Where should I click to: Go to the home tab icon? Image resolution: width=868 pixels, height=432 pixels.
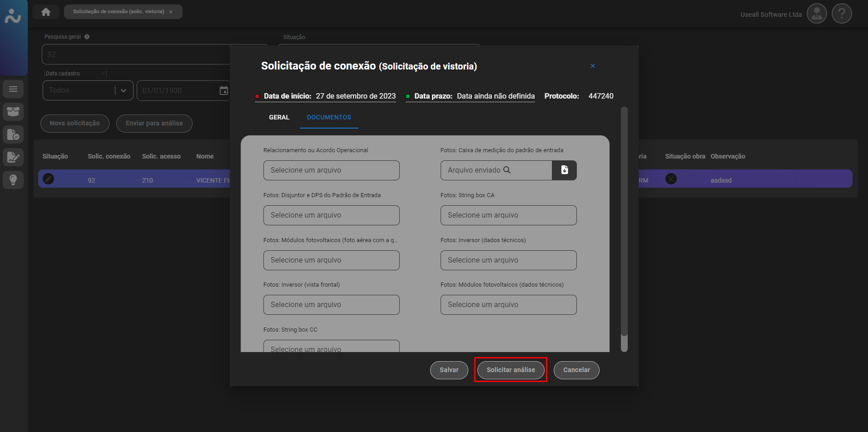tap(46, 12)
